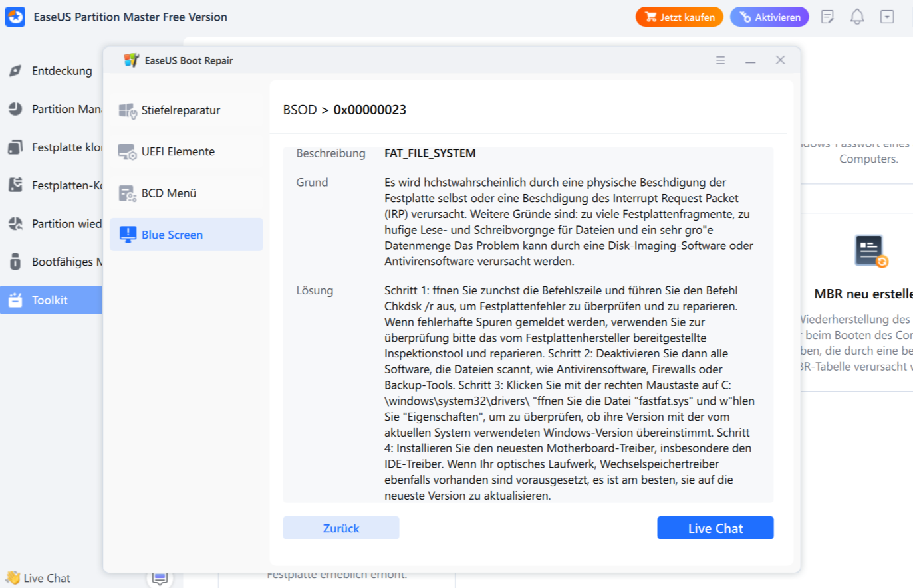Open Live Chat in the bottom corner
913x588 pixels.
38,577
